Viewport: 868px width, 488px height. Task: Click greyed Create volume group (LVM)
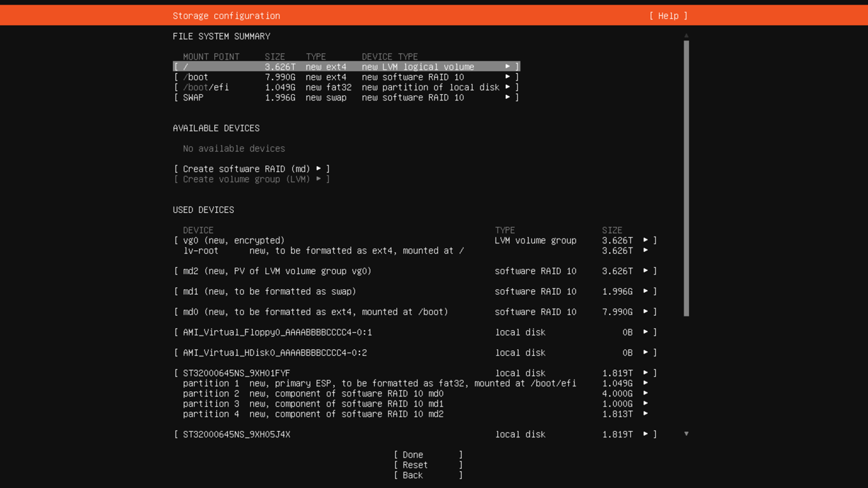(252, 179)
